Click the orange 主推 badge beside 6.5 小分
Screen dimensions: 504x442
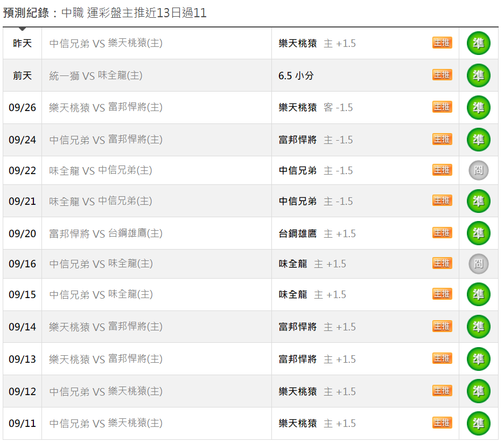(442, 75)
